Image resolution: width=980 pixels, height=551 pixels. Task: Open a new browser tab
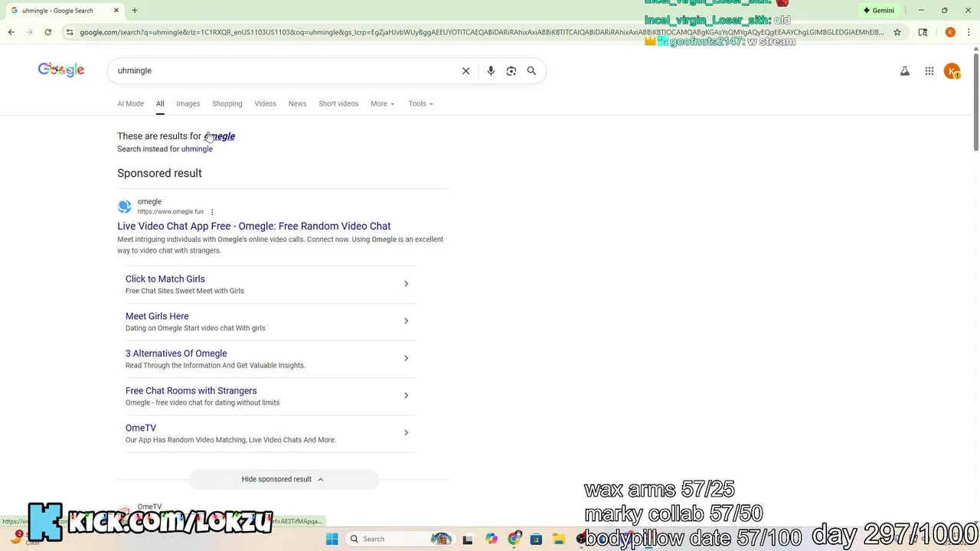pos(135,11)
